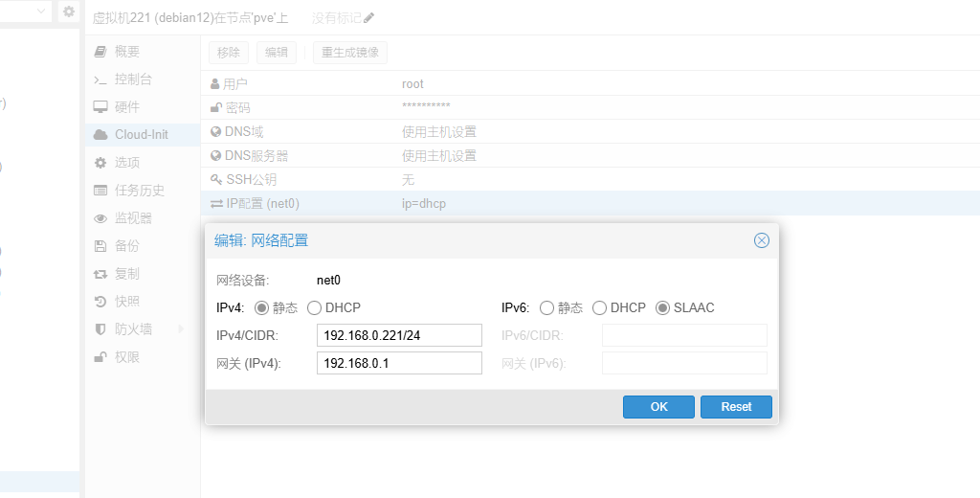Select IPv6 DHCP radio button
This screenshot has width=980, height=498.
(599, 307)
